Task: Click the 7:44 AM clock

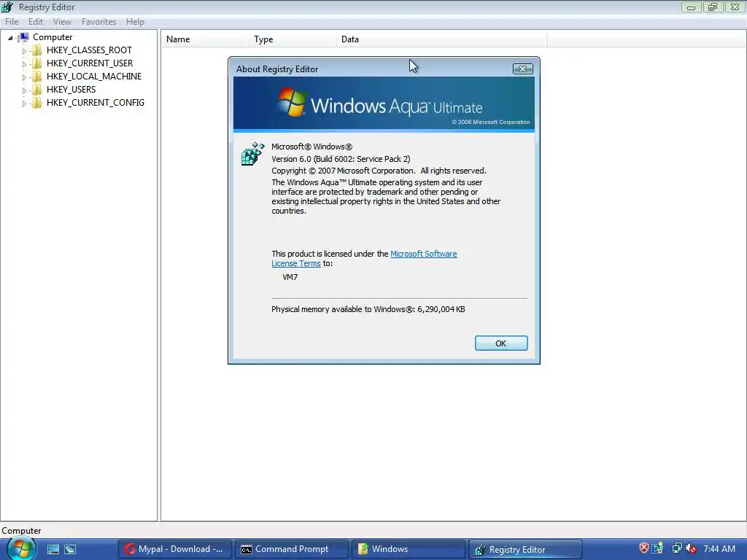Action: click(x=719, y=548)
